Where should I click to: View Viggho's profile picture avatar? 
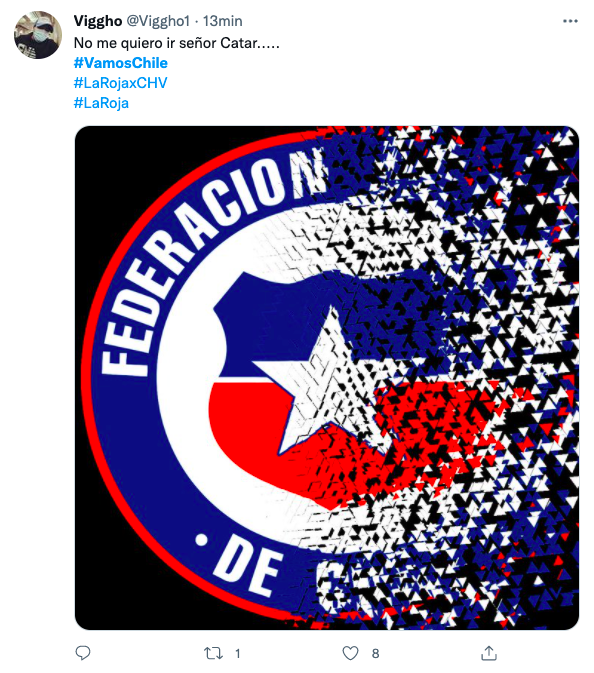point(38,35)
